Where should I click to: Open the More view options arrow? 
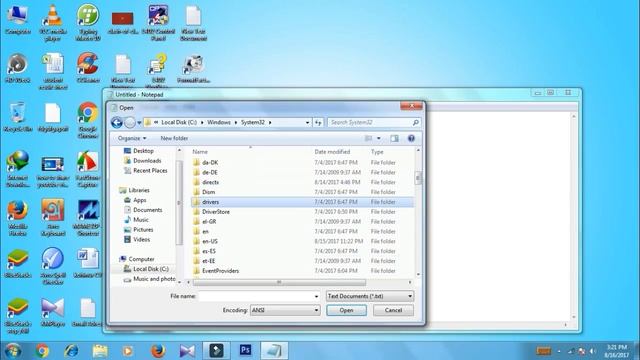(379, 138)
